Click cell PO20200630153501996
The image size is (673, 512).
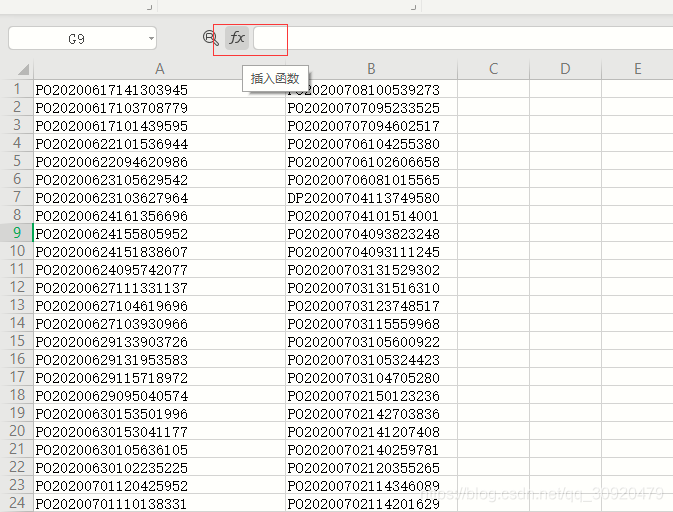tap(160, 414)
